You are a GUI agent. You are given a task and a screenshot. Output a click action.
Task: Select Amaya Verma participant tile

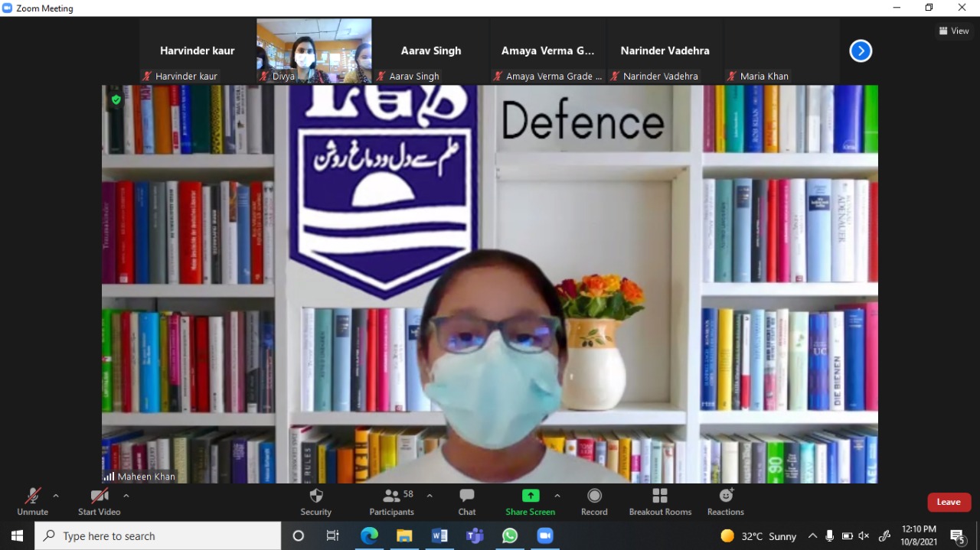[x=548, y=50]
